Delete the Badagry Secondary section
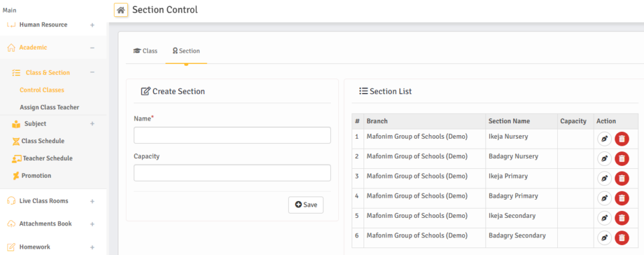The height and width of the screenshot is (255, 644). pyautogui.click(x=621, y=237)
